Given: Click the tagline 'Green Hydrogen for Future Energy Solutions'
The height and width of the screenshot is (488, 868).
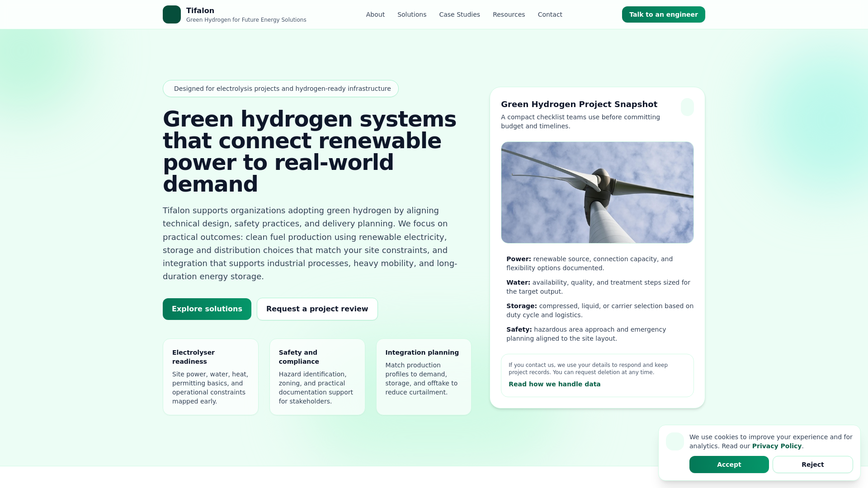Looking at the screenshot, I should [246, 20].
